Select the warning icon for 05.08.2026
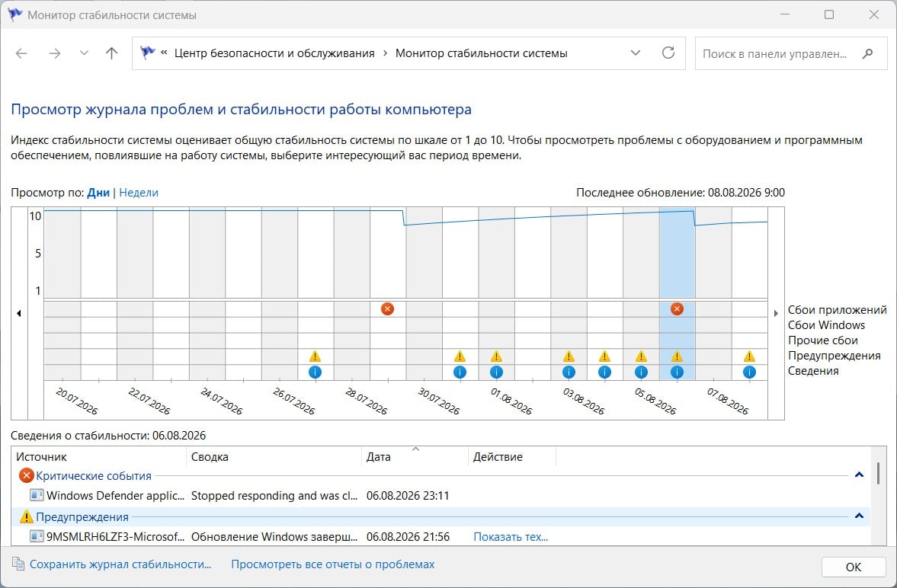 point(641,356)
